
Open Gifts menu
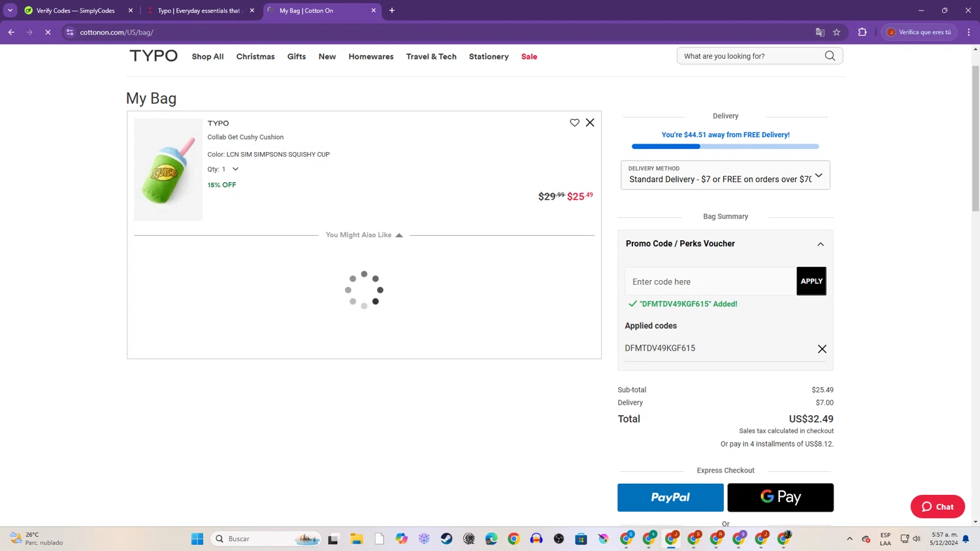click(x=297, y=57)
